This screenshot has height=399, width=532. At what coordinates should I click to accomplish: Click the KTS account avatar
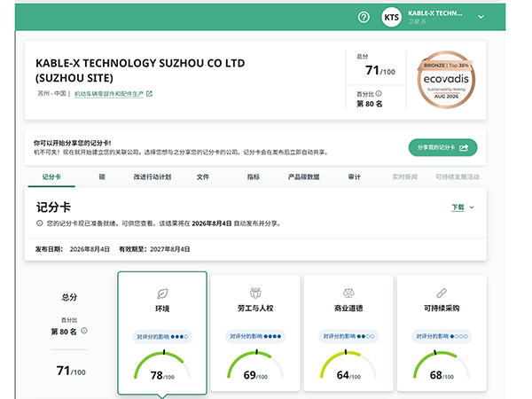click(391, 17)
